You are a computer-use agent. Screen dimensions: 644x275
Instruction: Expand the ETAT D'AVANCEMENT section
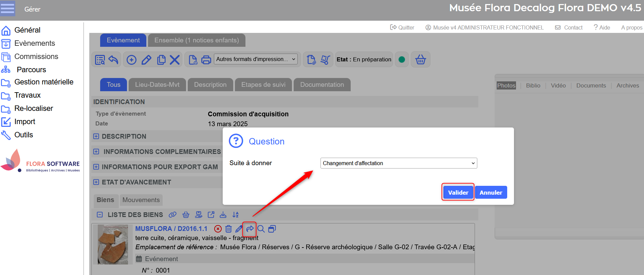[x=96, y=182]
